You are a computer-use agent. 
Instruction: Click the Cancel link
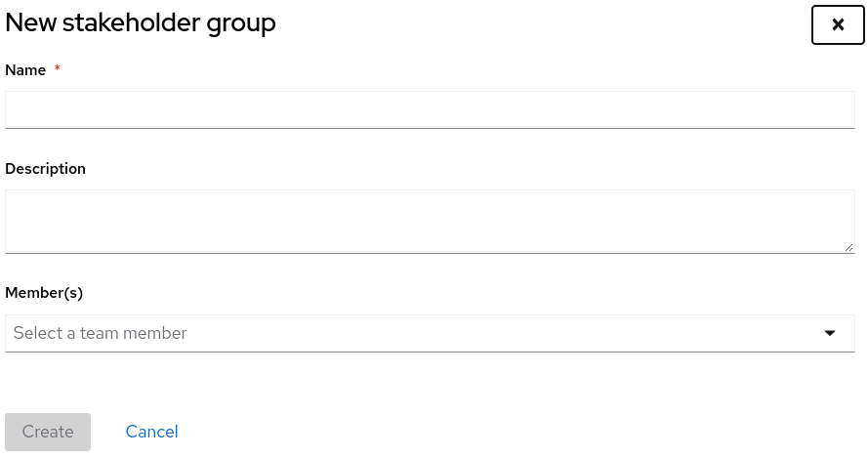(x=151, y=432)
